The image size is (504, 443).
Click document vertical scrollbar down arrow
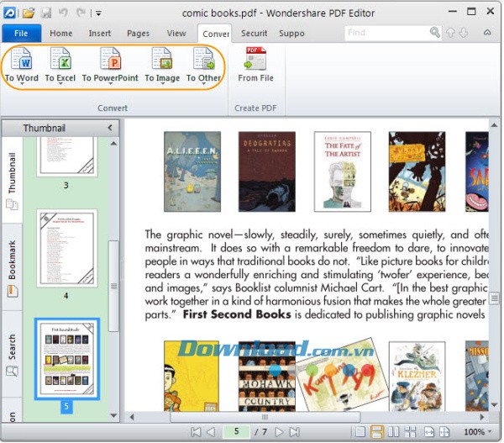[495, 404]
